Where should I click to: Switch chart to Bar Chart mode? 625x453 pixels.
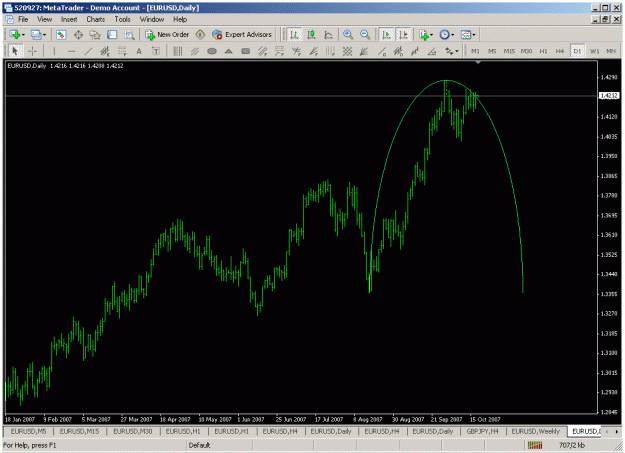pyautogui.click(x=294, y=35)
